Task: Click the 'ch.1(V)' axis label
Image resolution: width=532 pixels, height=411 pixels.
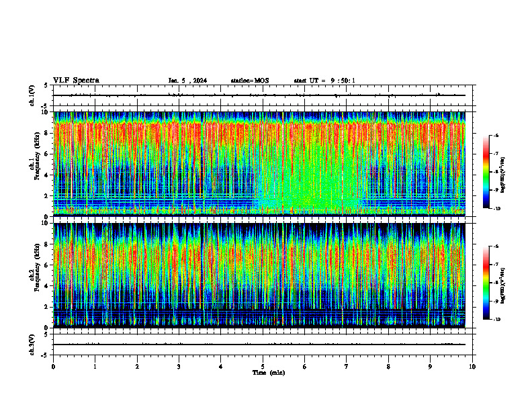Action: (32, 95)
